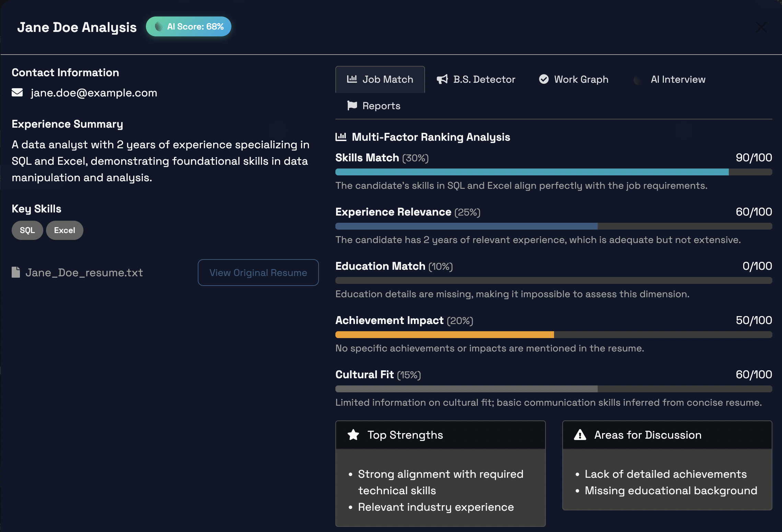Click the Contact Information heading
Screen dimensions: 782x532
65,72
